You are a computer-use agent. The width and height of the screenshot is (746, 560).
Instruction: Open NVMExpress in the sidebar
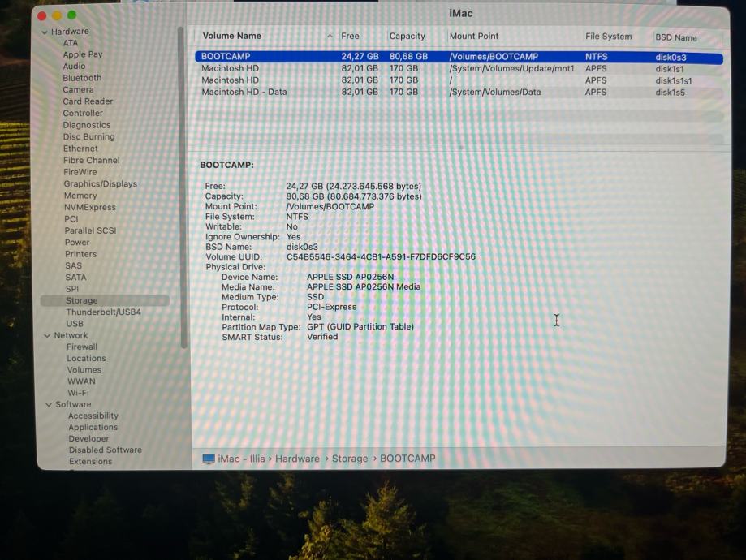click(90, 208)
